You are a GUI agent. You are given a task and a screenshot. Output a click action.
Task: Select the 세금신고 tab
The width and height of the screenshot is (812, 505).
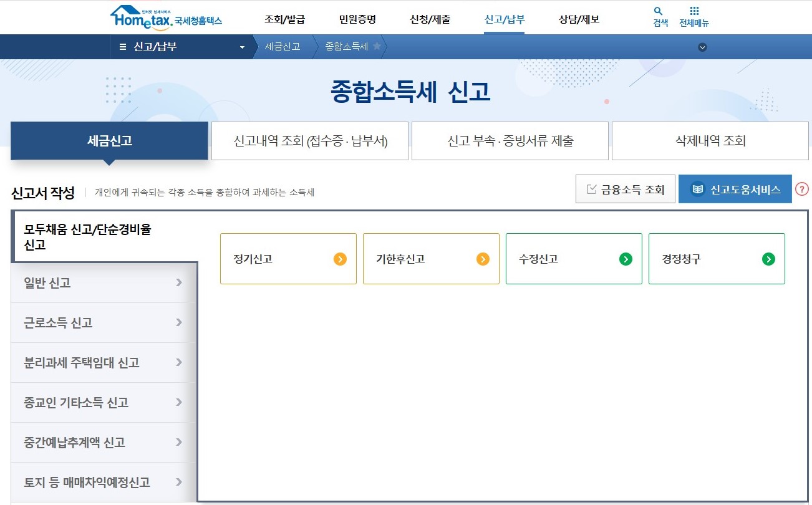click(x=109, y=141)
